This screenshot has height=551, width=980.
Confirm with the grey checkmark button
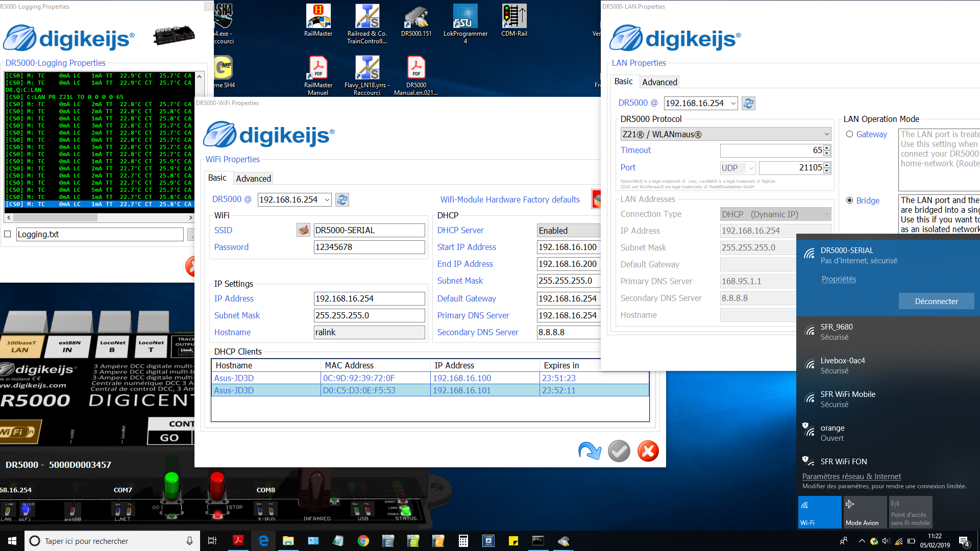pyautogui.click(x=619, y=451)
